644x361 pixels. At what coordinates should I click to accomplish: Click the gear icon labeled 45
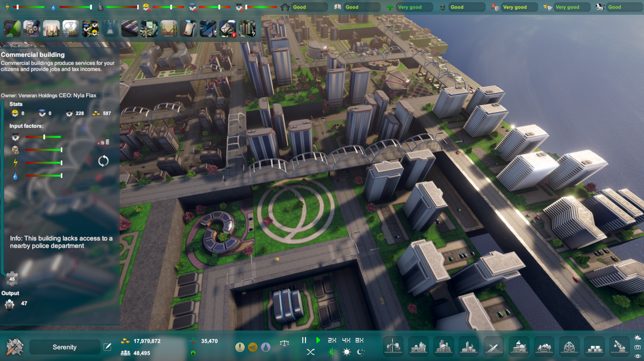12,279
